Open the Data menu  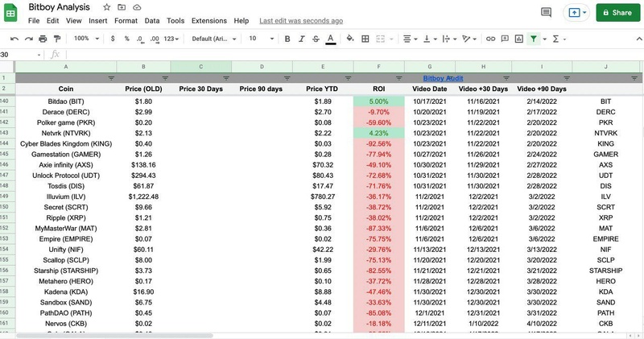click(152, 21)
